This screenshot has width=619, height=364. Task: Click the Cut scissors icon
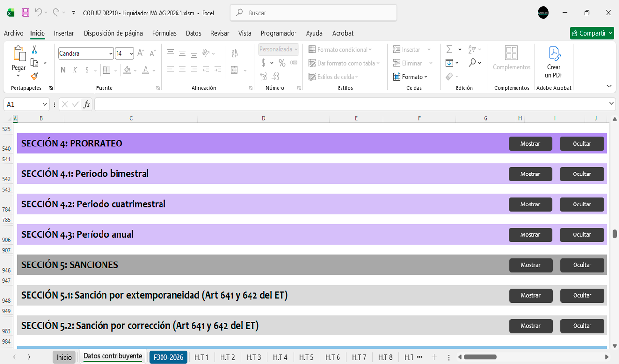click(x=34, y=50)
